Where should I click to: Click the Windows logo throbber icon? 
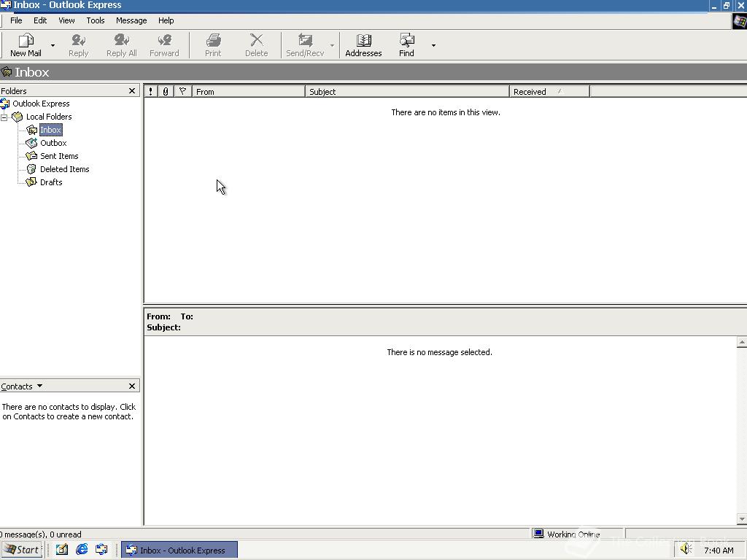pyautogui.click(x=740, y=21)
